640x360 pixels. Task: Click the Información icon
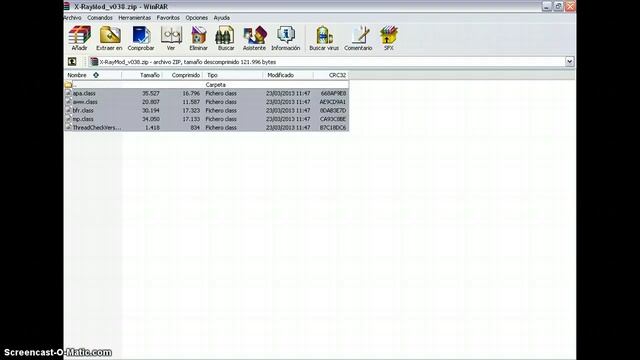click(286, 36)
